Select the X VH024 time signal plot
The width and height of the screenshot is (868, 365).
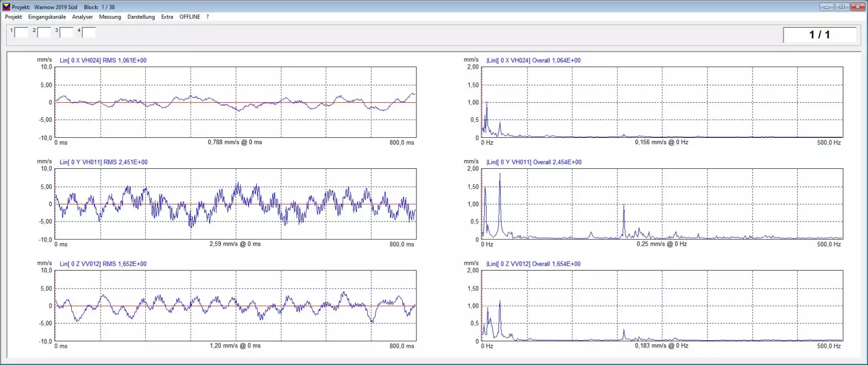[x=236, y=102]
